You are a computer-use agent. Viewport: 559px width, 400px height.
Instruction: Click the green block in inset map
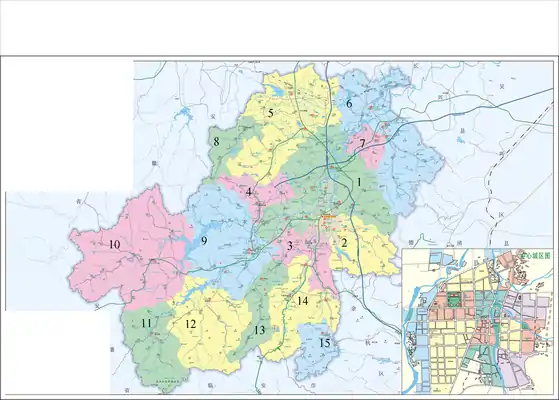click(453, 299)
